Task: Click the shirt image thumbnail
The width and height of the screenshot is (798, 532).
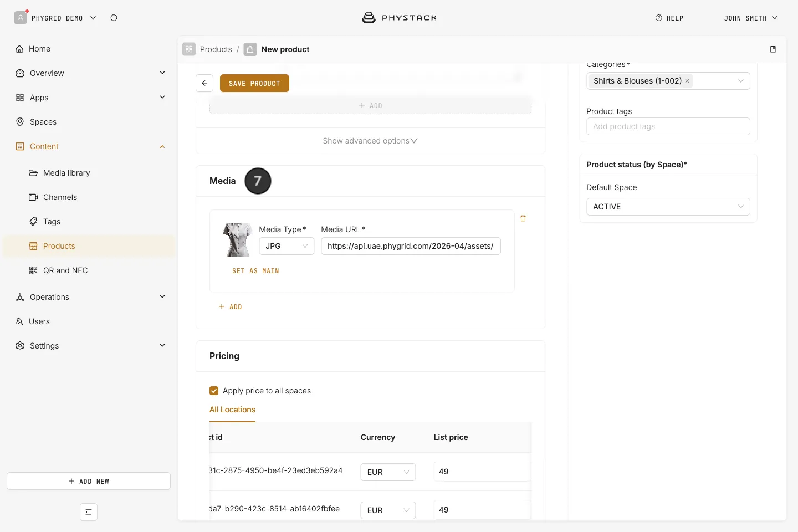Action: 238,240
